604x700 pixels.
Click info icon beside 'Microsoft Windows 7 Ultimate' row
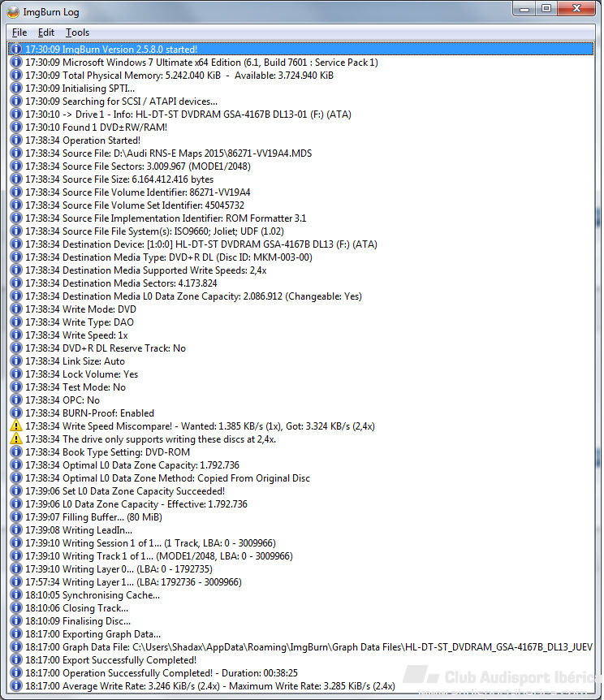16,62
